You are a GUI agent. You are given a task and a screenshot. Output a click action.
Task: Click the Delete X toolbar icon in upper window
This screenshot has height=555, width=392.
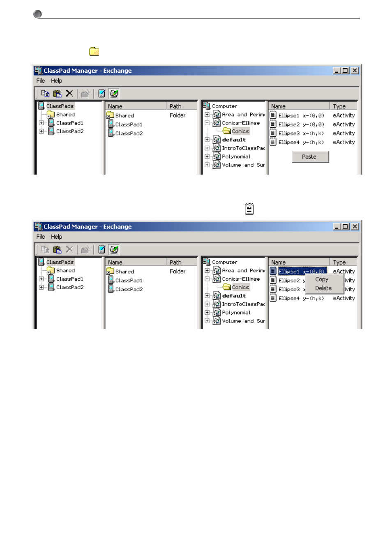(x=69, y=94)
